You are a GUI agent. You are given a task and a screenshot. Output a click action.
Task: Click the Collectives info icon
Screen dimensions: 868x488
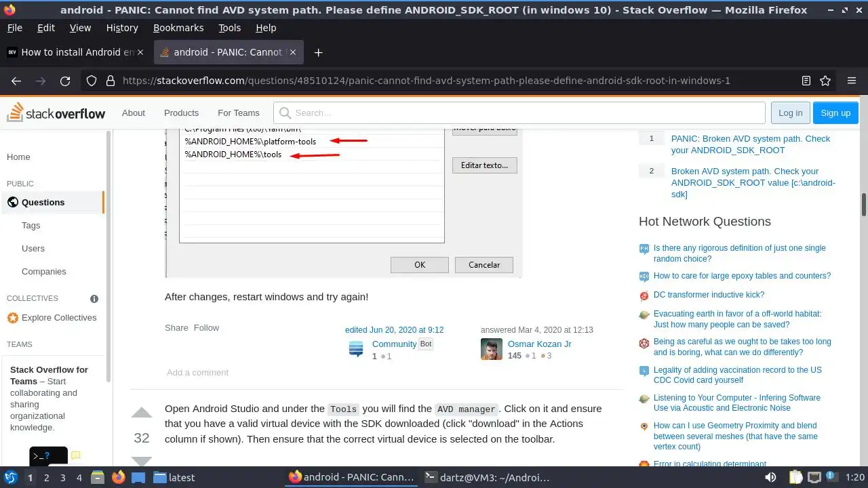94,299
